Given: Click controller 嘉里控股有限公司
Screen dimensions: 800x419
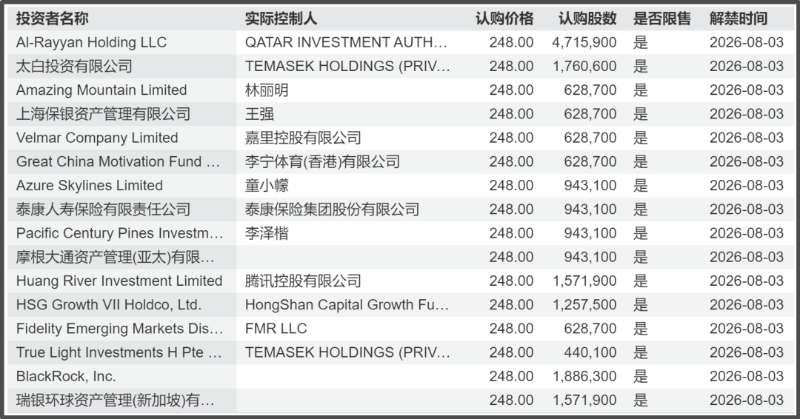Looking at the screenshot, I should coord(303,138).
